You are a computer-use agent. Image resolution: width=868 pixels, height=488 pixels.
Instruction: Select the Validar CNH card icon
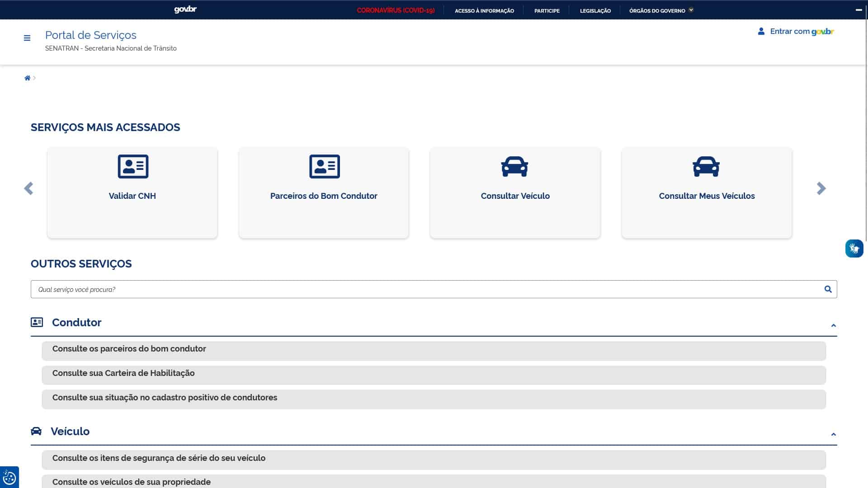coord(132,166)
